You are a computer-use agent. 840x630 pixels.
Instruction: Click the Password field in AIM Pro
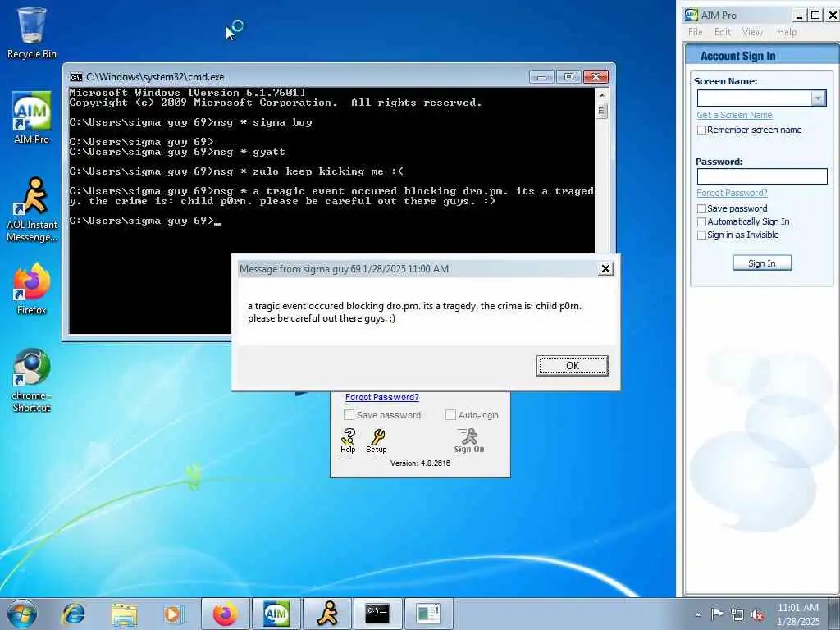click(x=762, y=176)
